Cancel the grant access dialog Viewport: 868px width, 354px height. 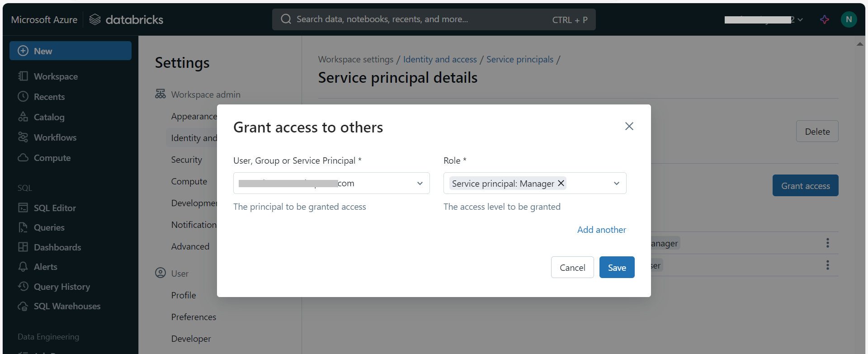coord(572,267)
